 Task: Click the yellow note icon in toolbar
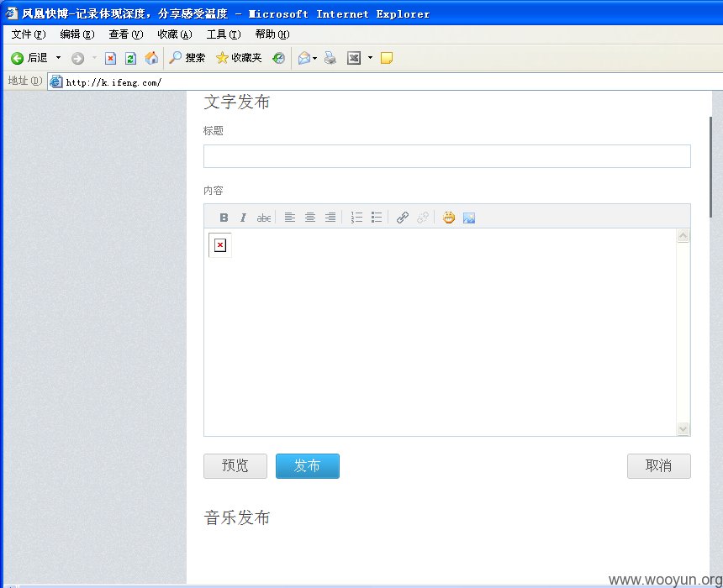[x=387, y=58]
